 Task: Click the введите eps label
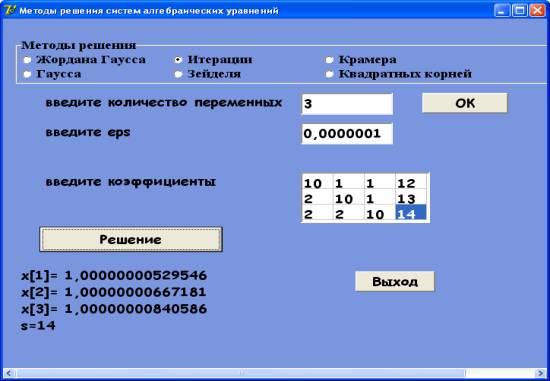coord(88,133)
